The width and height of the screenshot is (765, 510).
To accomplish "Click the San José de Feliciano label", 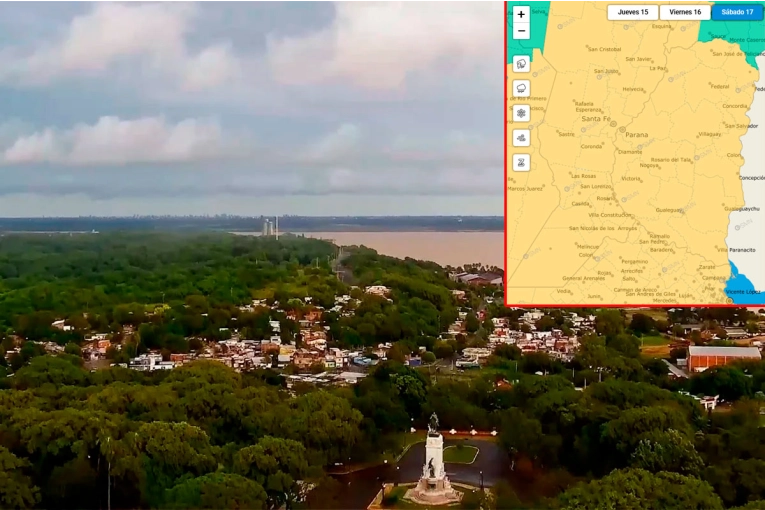I will 738,54.
